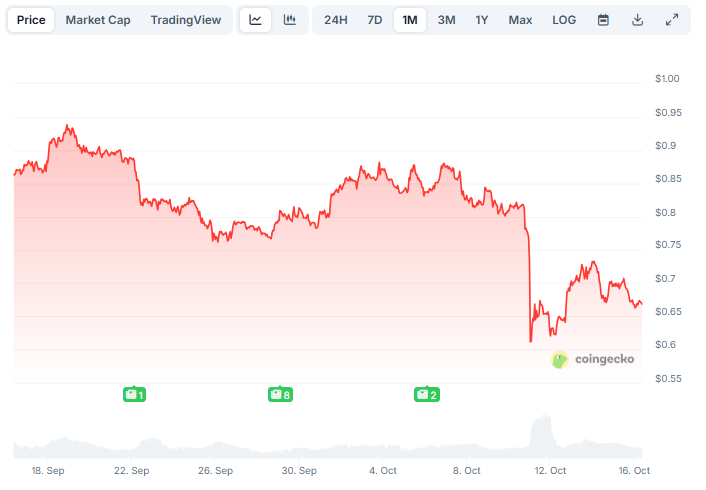The width and height of the screenshot is (706, 490).
Task: Click the volume spike near 12 Oct
Action: (x=540, y=432)
